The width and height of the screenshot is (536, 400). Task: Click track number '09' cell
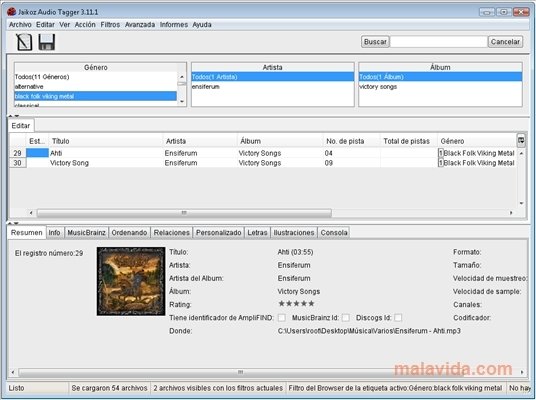click(352, 163)
